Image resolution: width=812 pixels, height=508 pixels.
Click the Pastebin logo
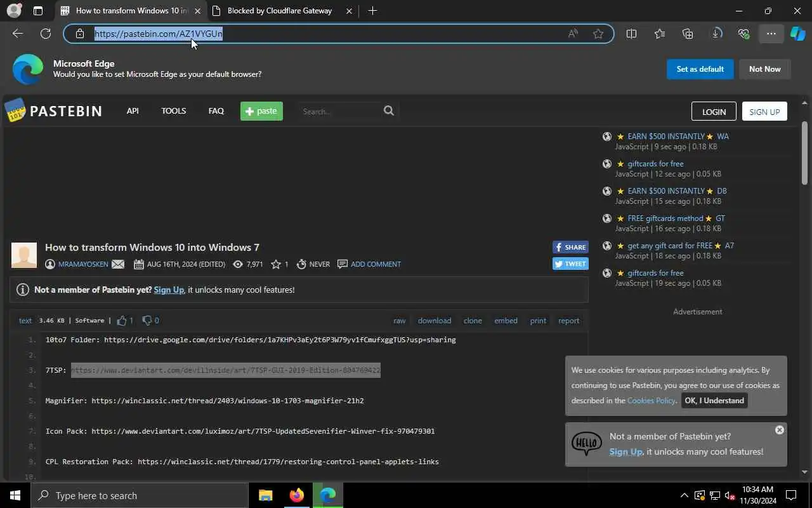[53, 111]
